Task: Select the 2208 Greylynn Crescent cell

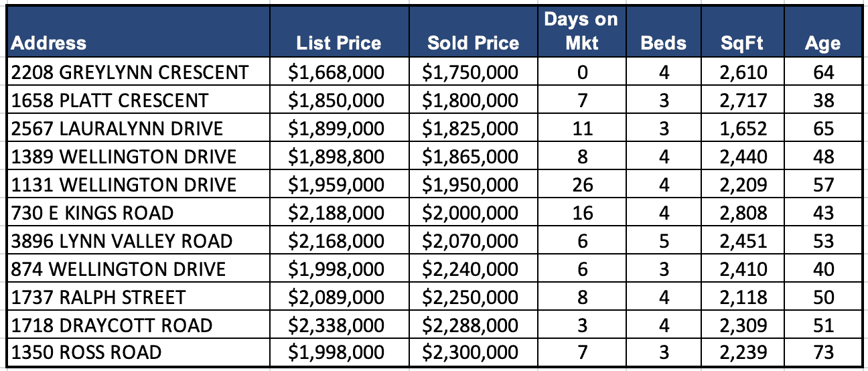Action: 130,72
